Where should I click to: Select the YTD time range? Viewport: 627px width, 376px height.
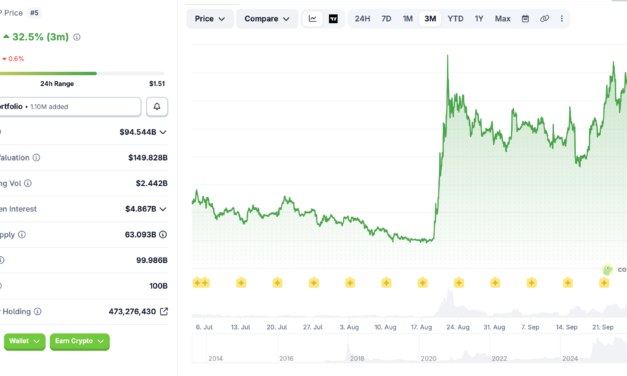pos(455,19)
